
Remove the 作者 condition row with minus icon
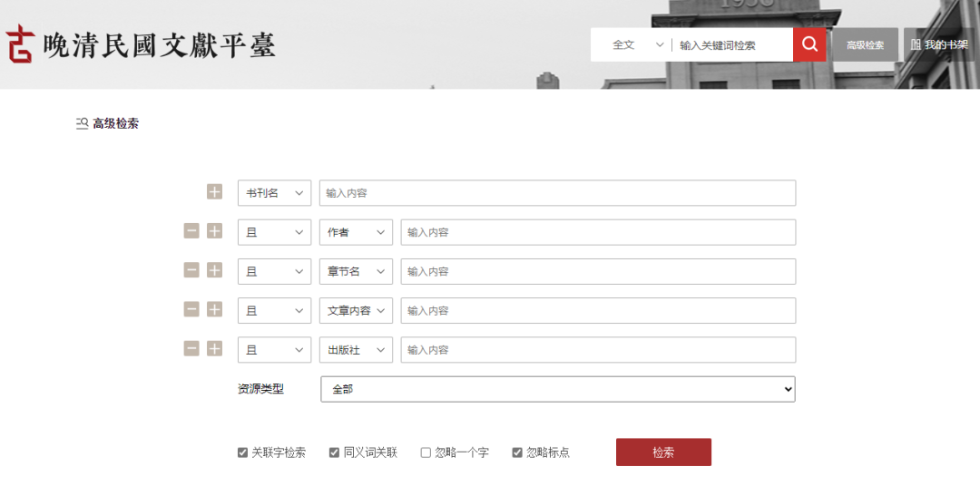pyautogui.click(x=191, y=231)
